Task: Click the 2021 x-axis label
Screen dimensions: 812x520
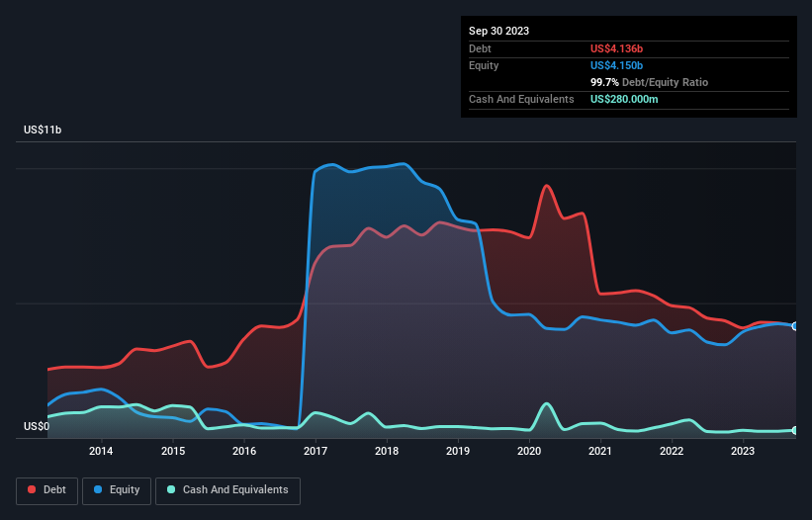Action: [600, 451]
